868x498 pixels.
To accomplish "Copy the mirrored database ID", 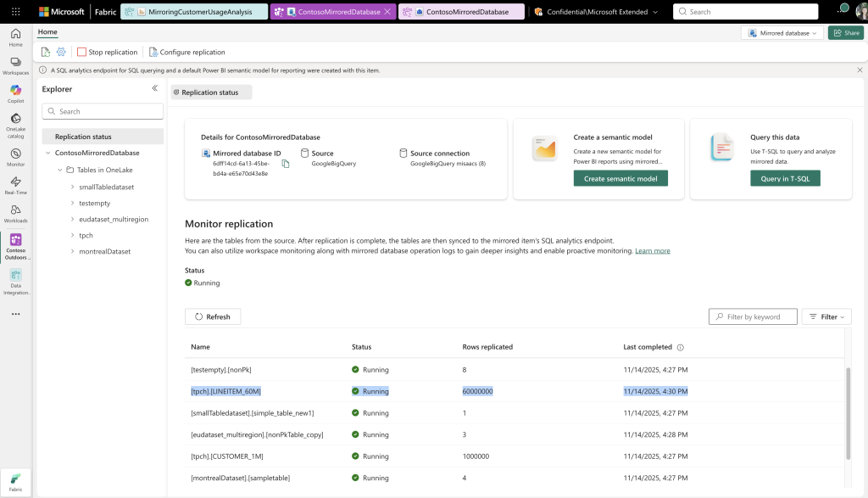I will coord(286,164).
